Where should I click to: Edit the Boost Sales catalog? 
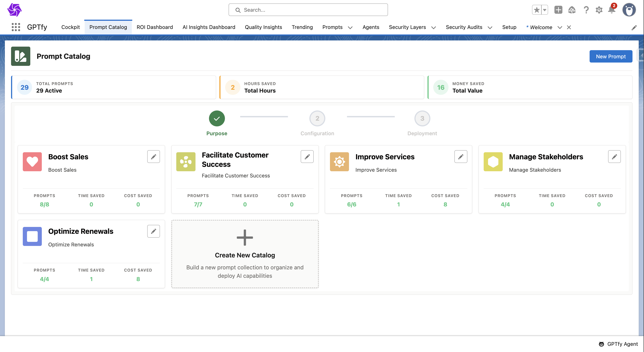coord(153,157)
